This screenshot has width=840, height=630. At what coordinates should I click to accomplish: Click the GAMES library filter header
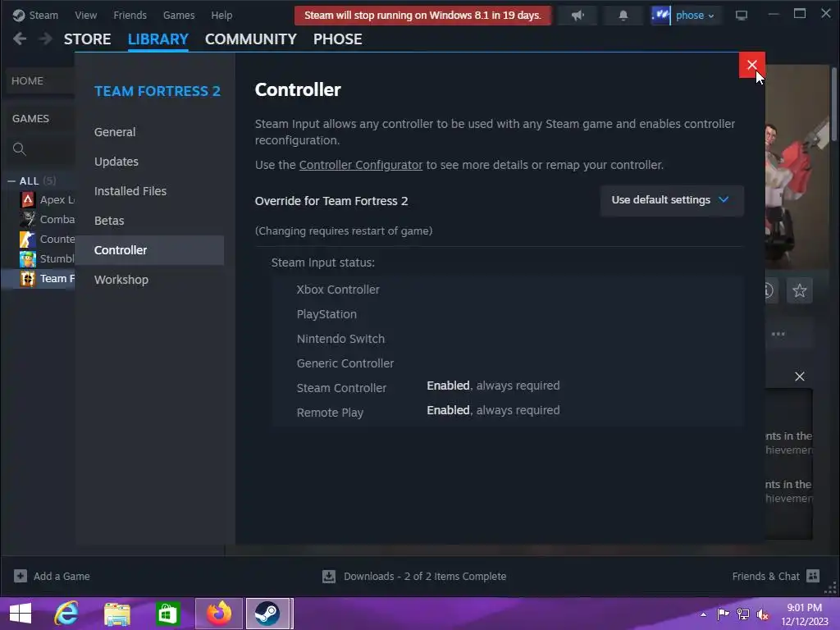tap(30, 118)
